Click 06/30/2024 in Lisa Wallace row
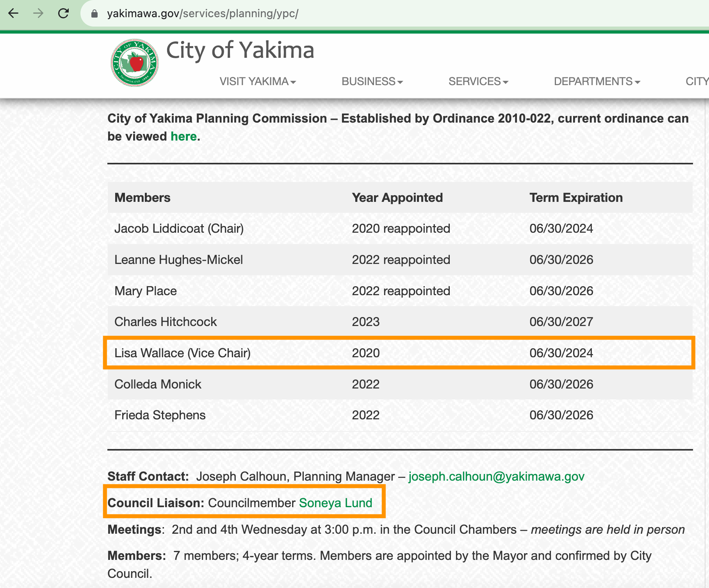Viewport: 709px width, 588px height. 561,353
